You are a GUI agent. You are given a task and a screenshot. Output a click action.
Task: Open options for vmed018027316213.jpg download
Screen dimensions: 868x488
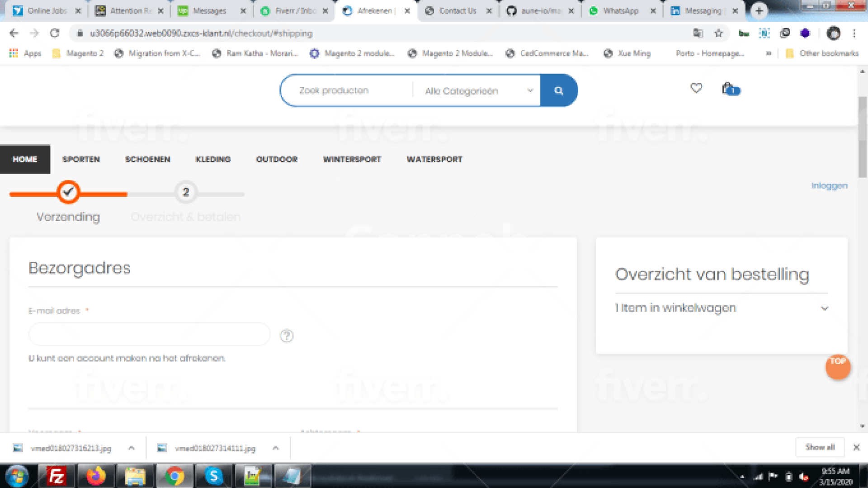pos(132,448)
